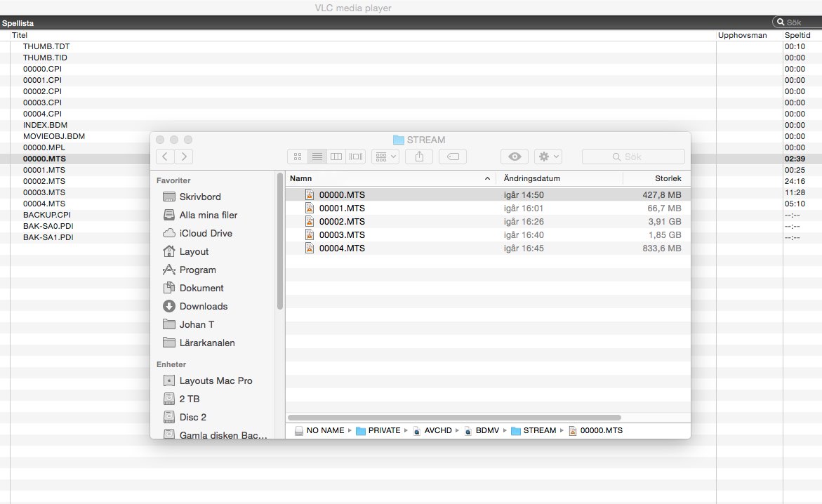Switch Finder to column view
Screen dimensions: 822x504
[336, 157]
